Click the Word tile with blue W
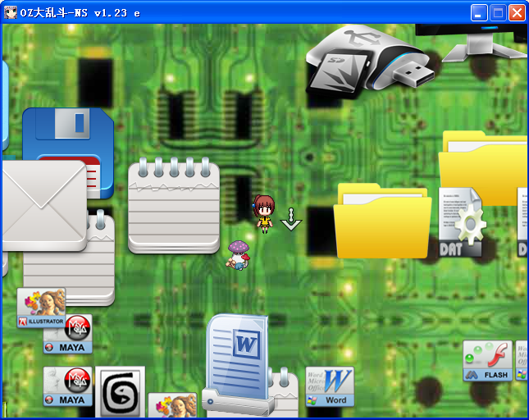The image size is (529, 420). pyautogui.click(x=330, y=386)
